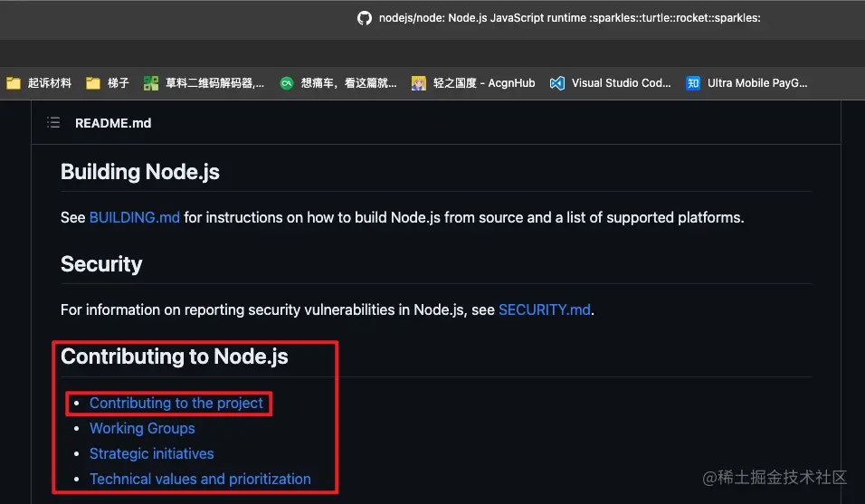Open the Visual Studio Code bookmark
865x504 pixels.
pos(610,83)
